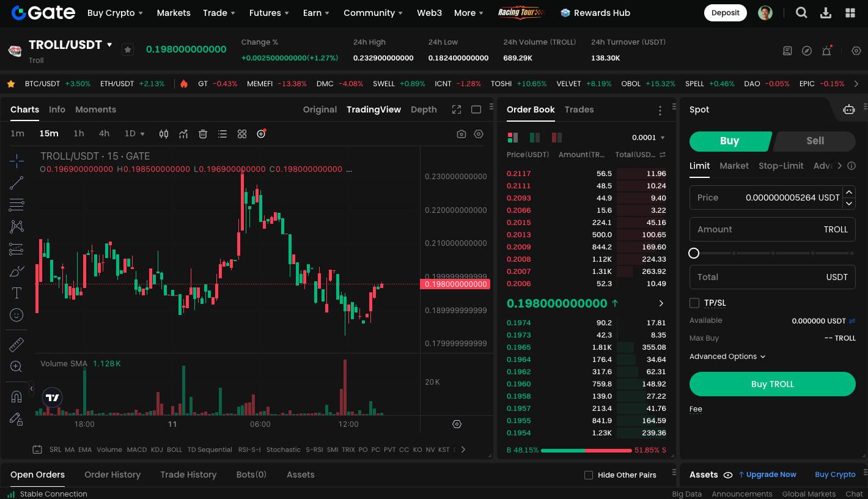Expand the Earn dropdown menu
This screenshot has width=868, height=499.
316,13
